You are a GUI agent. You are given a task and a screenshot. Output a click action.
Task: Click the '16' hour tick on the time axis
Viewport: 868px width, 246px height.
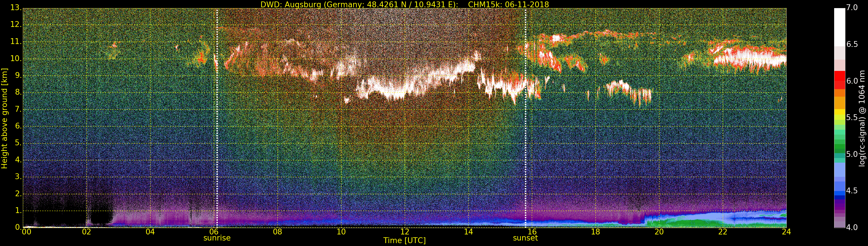pos(532,232)
